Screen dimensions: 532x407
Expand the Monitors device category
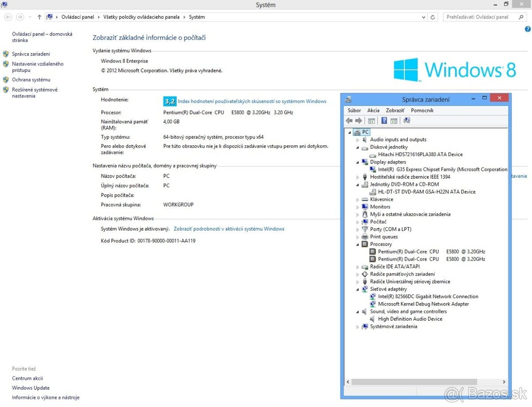[358, 206]
